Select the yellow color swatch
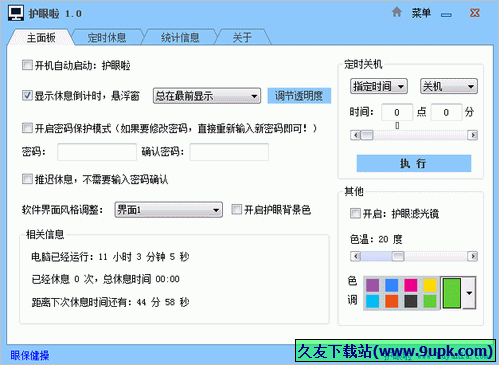This screenshot has width=499, height=365. [430, 285]
